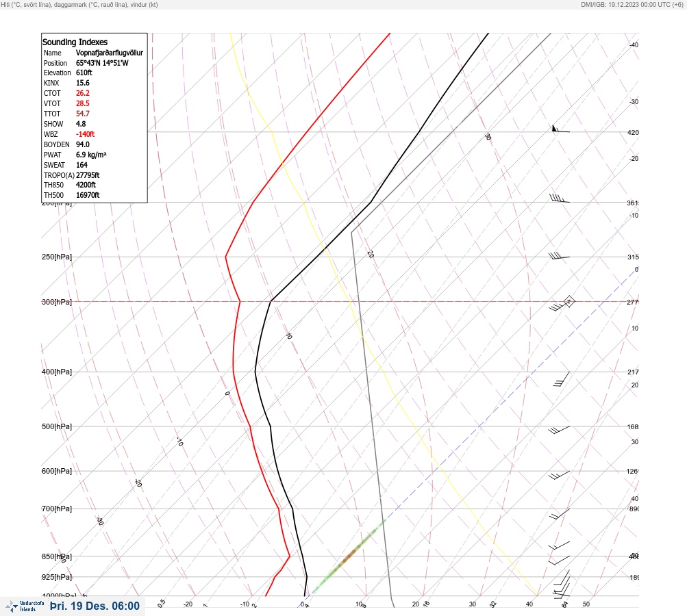This screenshot has height=616, width=687.
Task: Click the PWAT value '6.9 kg/m²'
Action: pyautogui.click(x=91, y=155)
